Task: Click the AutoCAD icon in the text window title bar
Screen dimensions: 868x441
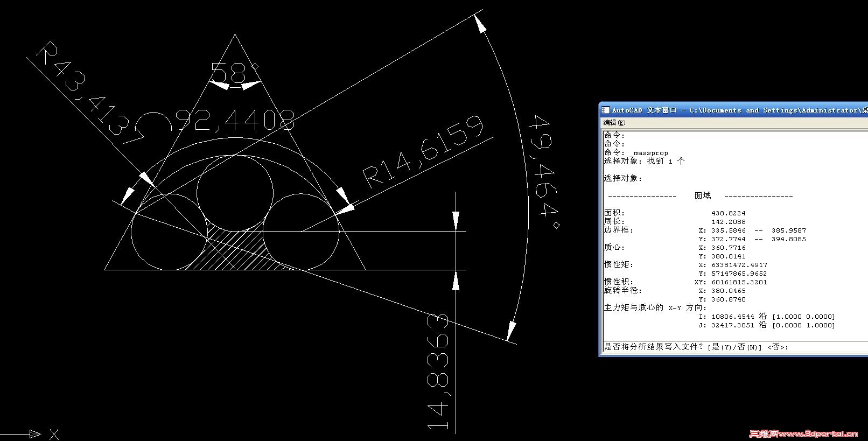Action: 606,110
